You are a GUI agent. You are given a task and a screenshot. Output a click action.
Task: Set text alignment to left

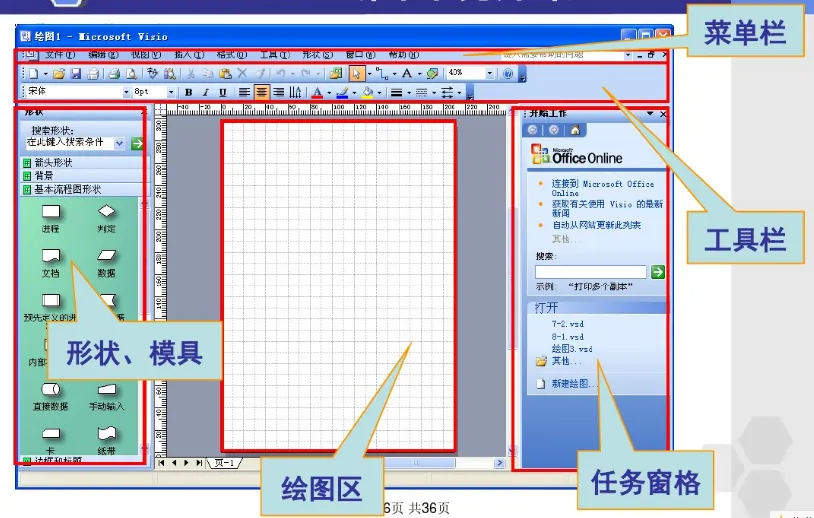pos(244,92)
